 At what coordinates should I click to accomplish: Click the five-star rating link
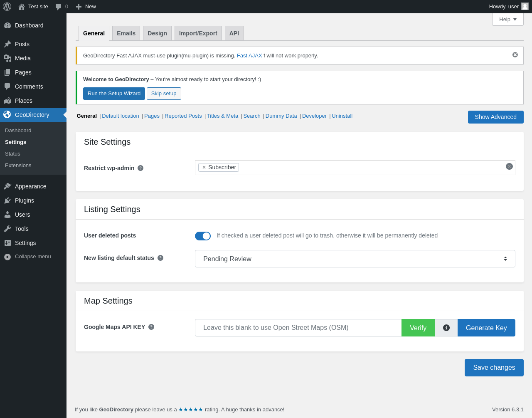point(191,410)
